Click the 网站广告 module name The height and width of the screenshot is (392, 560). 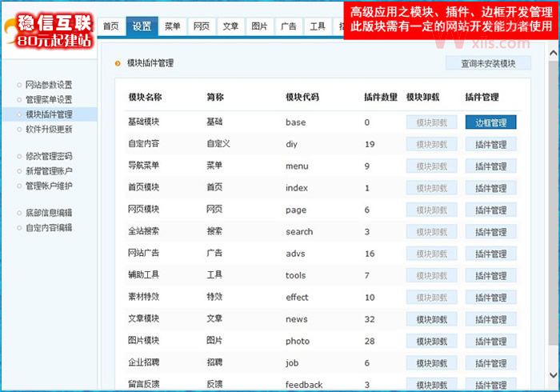(143, 253)
